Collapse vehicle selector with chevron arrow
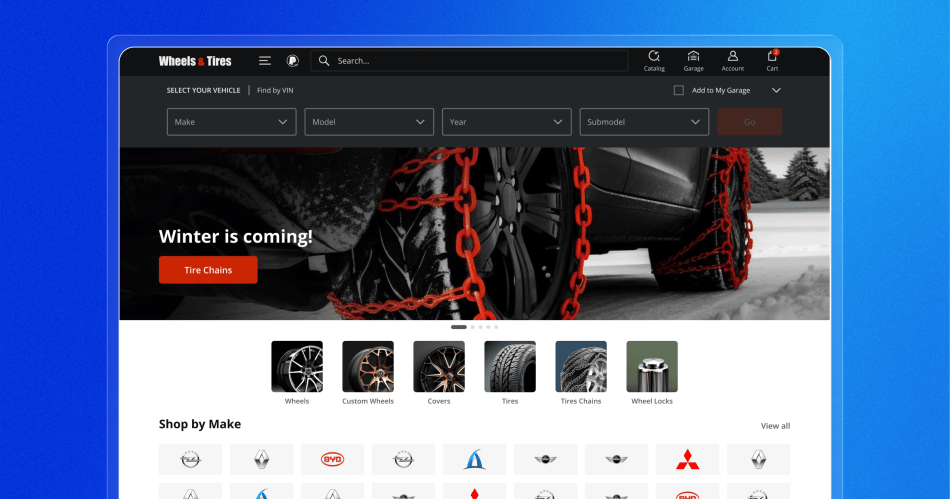 tap(776, 90)
